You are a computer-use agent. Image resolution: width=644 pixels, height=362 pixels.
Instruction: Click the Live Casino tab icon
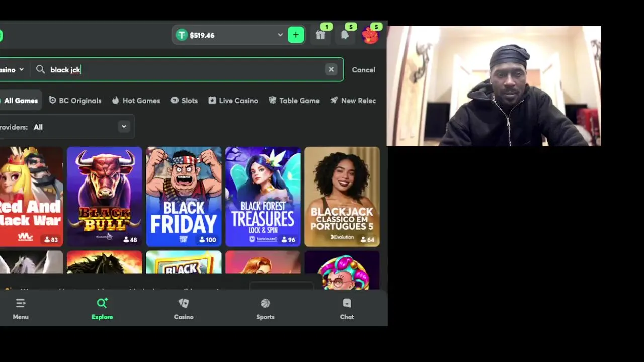[x=212, y=100]
